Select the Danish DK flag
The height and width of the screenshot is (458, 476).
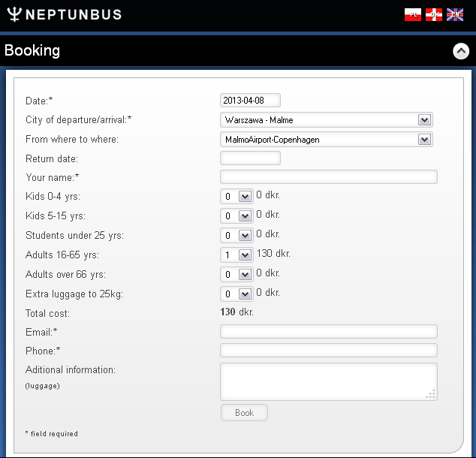click(434, 14)
